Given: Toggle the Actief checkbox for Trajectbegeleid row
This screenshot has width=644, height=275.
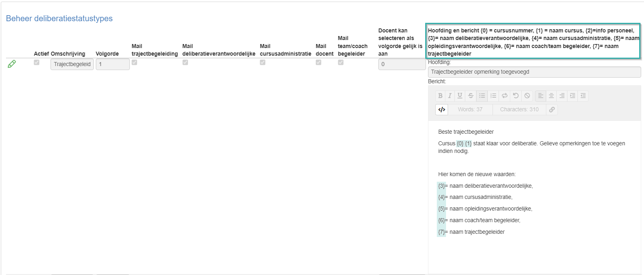Looking at the screenshot, I should tap(36, 62).
